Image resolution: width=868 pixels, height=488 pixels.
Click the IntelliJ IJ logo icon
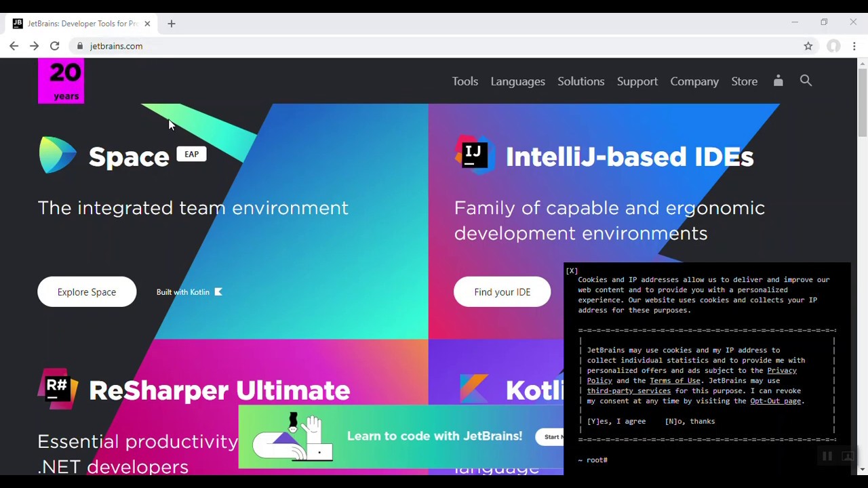tap(474, 155)
